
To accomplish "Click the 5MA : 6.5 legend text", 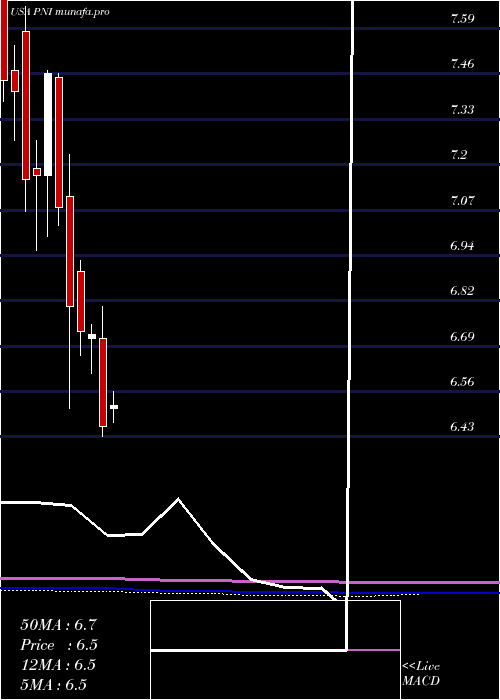I will [54, 685].
